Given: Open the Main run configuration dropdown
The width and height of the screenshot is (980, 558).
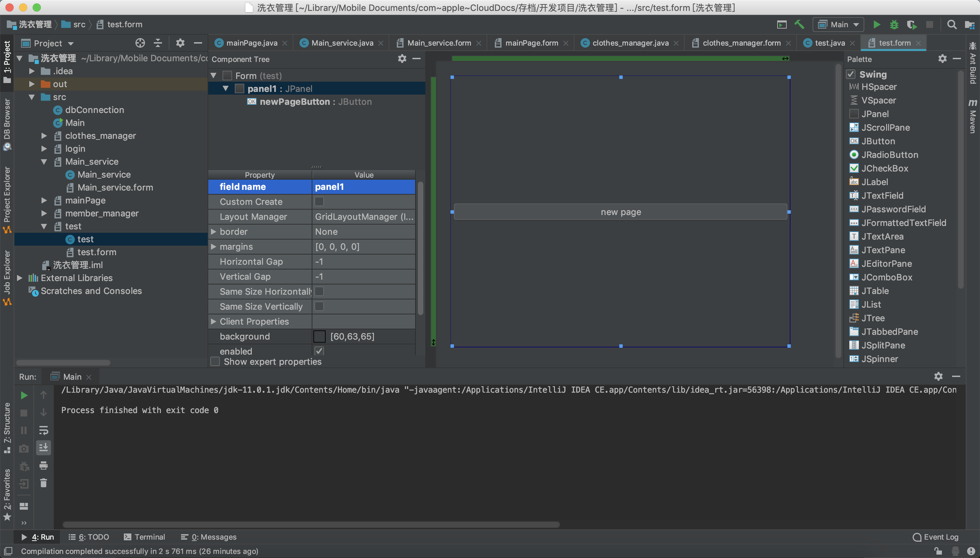Looking at the screenshot, I should 838,25.
